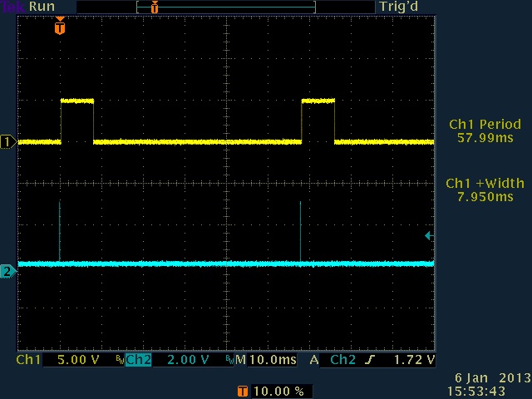Click the second cyan spike on channel 2
This screenshot has width=532, height=399.
click(300, 231)
